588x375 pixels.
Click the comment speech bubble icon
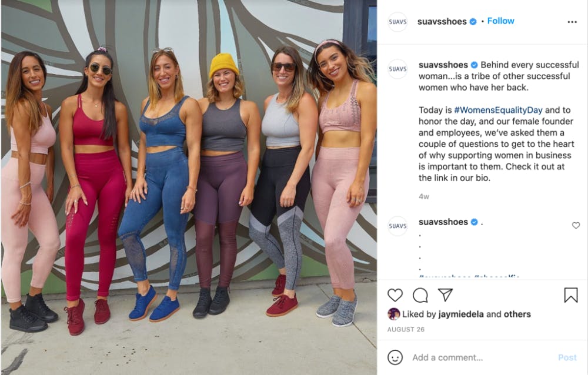[x=420, y=295]
